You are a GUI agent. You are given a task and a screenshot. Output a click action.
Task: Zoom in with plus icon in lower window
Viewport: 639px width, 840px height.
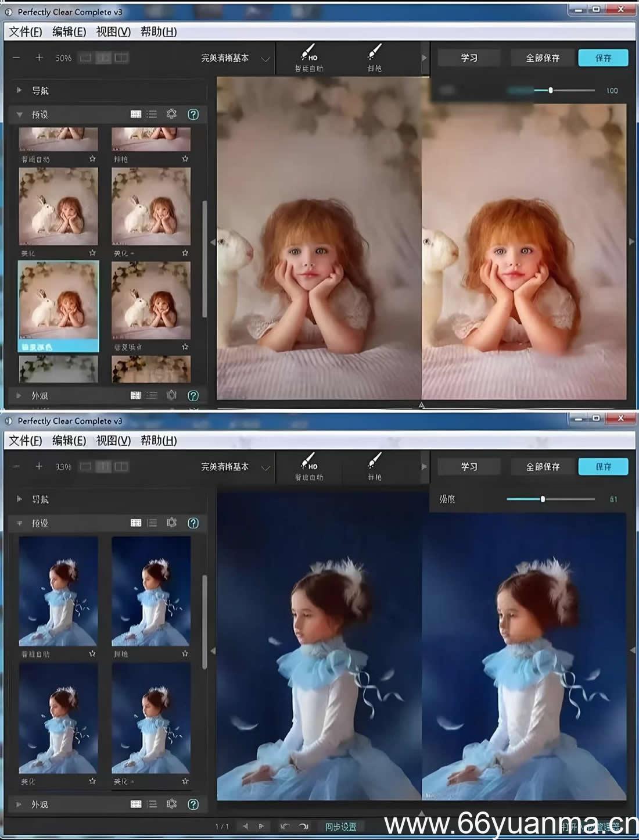[39, 466]
